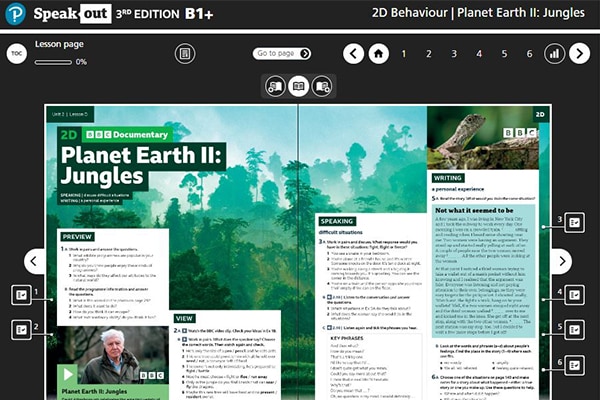The width and height of the screenshot is (600, 400).
Task: Switch to double-page book view
Action: [298, 86]
